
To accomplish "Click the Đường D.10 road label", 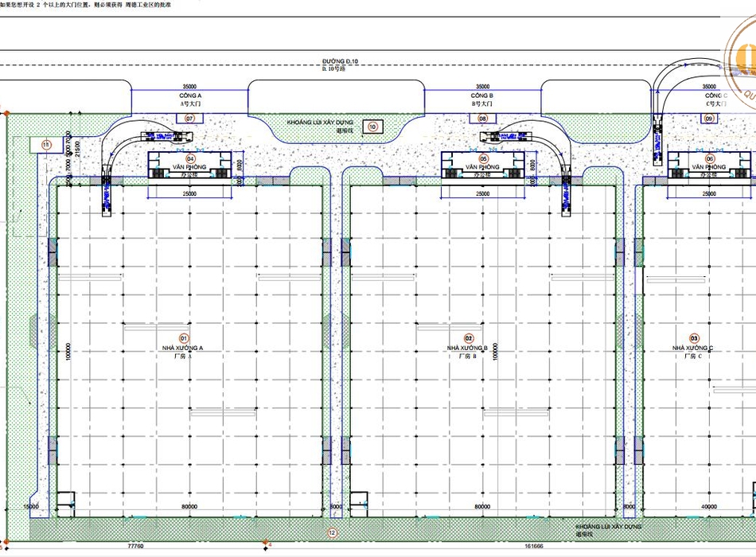I will (x=340, y=61).
